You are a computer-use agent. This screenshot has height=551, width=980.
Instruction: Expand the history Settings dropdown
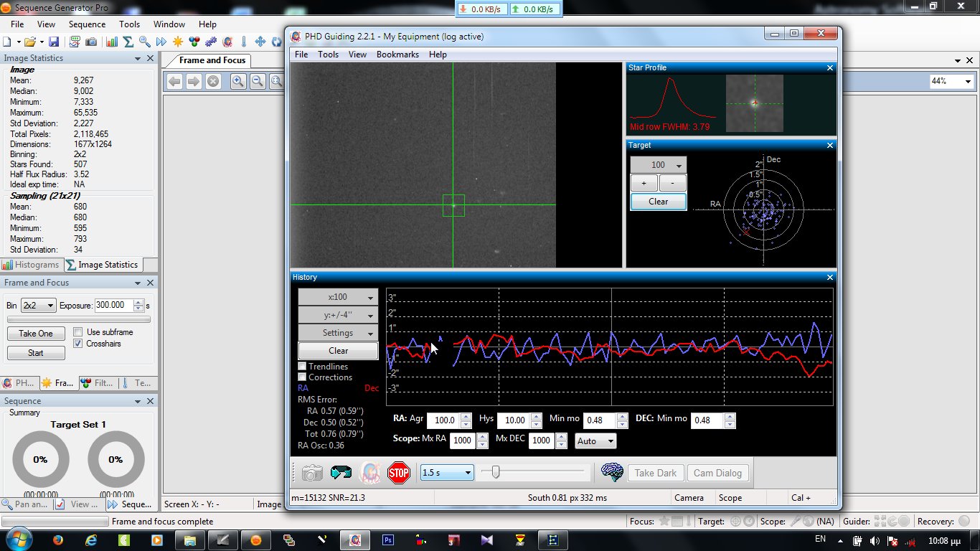(x=338, y=333)
